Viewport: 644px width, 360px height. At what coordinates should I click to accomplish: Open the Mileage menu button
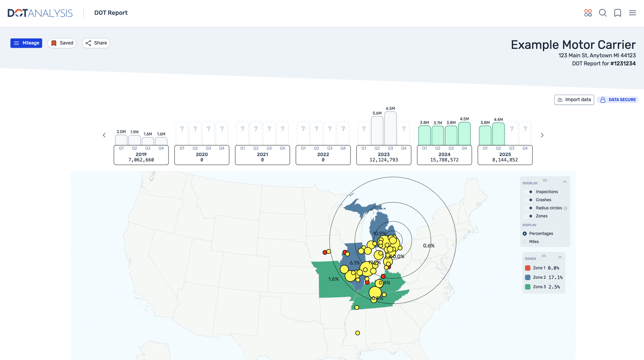(x=26, y=43)
